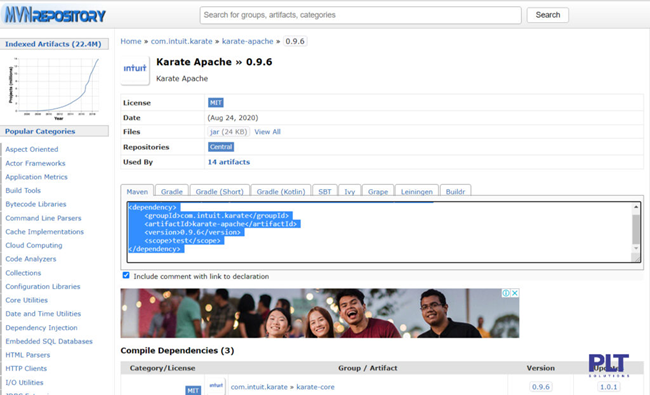Click the banner advertisement image
Viewport: 650px width, 395px height.
320,313
